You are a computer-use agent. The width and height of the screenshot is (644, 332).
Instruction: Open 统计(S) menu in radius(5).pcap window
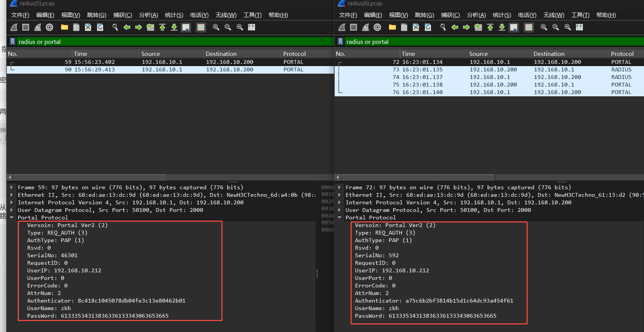coord(174,15)
